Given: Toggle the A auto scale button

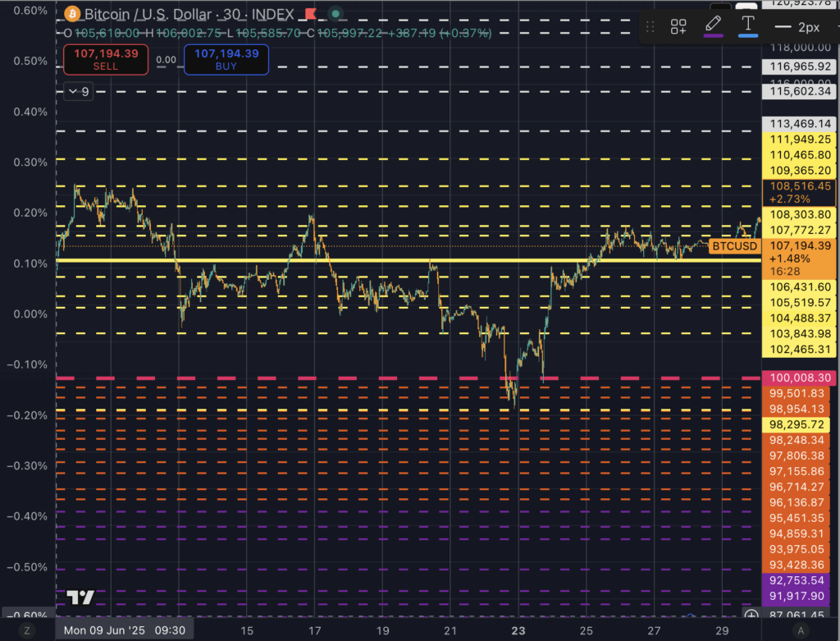Looking at the screenshot, I should (799, 631).
